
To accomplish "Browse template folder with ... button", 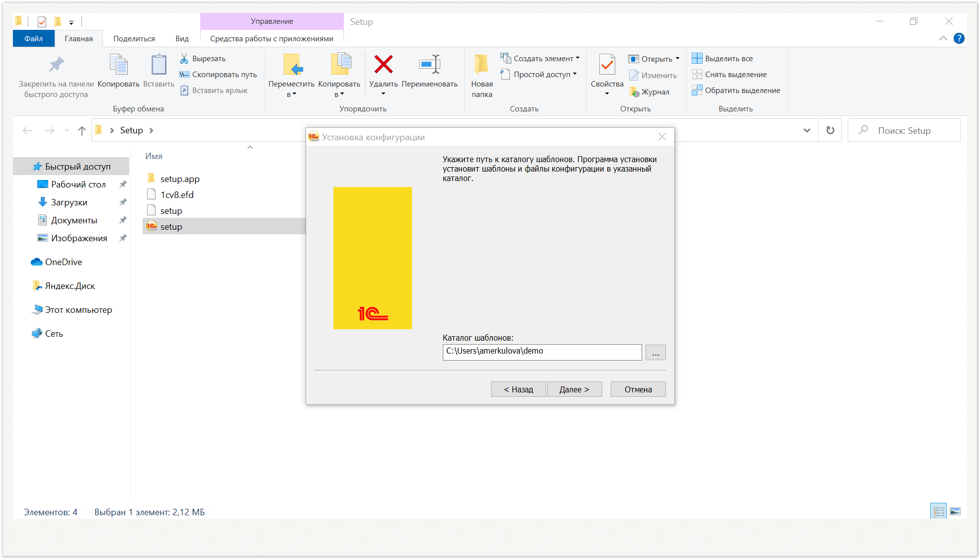I will (x=655, y=352).
